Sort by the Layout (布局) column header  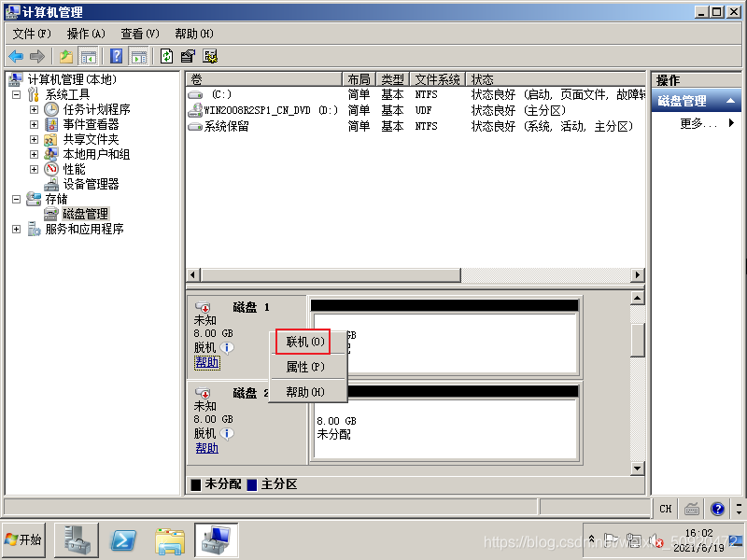(x=359, y=79)
